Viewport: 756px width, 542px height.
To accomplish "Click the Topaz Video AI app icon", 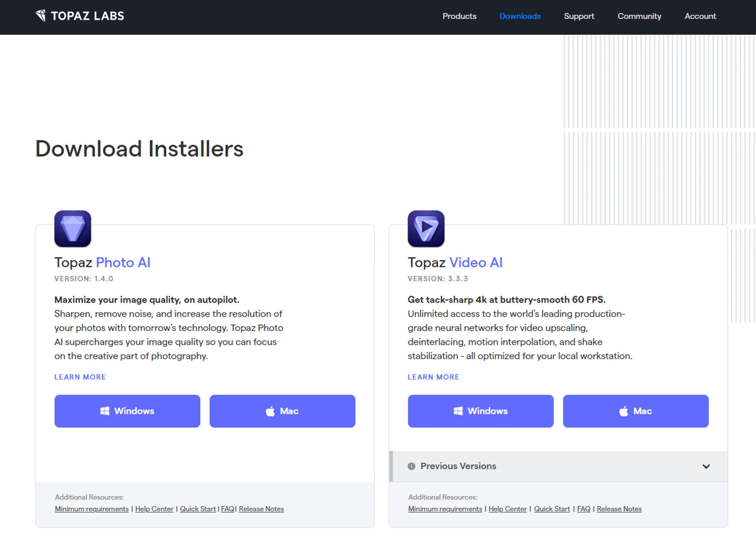I will 426,229.
